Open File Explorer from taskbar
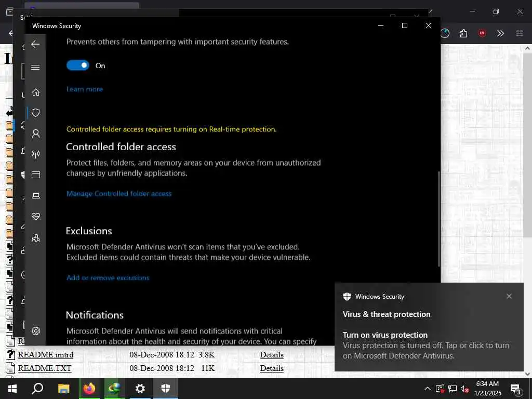Image resolution: width=532 pixels, height=399 pixels. pyautogui.click(x=63, y=389)
